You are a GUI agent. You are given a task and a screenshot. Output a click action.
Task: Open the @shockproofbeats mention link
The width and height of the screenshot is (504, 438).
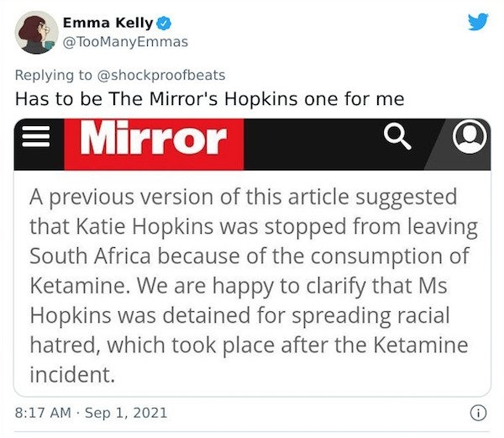(x=160, y=74)
